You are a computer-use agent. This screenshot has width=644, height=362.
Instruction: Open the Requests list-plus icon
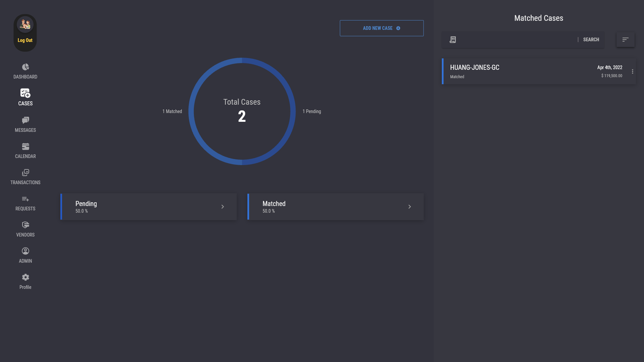[25, 199]
